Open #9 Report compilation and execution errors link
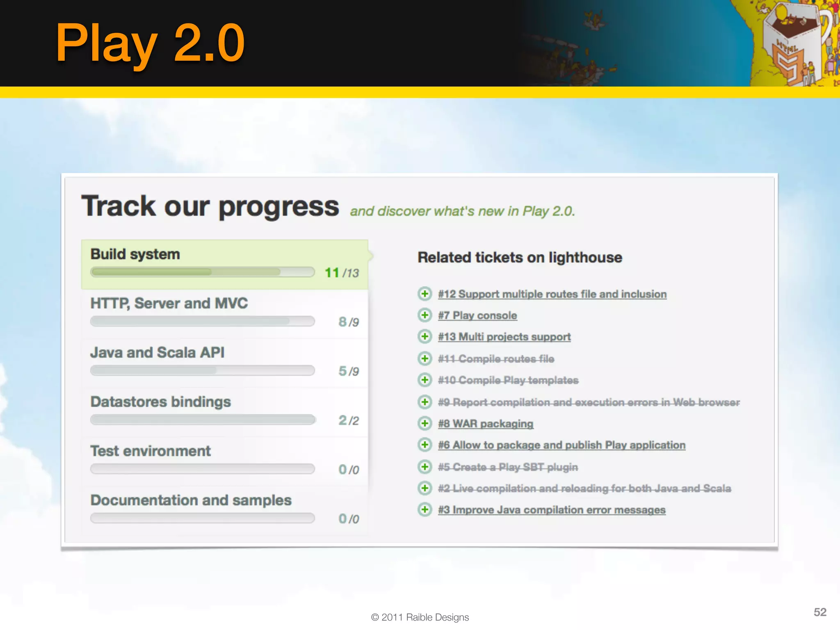The image size is (840, 630). pyautogui.click(x=589, y=402)
